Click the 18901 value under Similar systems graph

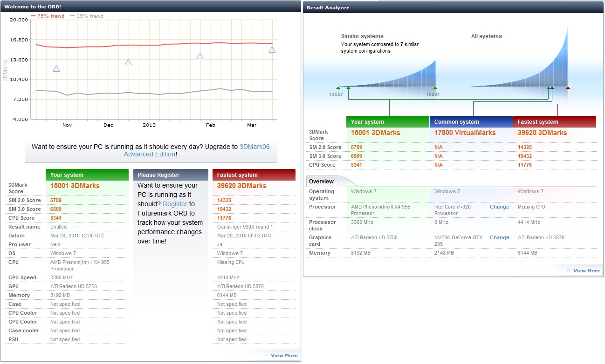click(433, 94)
